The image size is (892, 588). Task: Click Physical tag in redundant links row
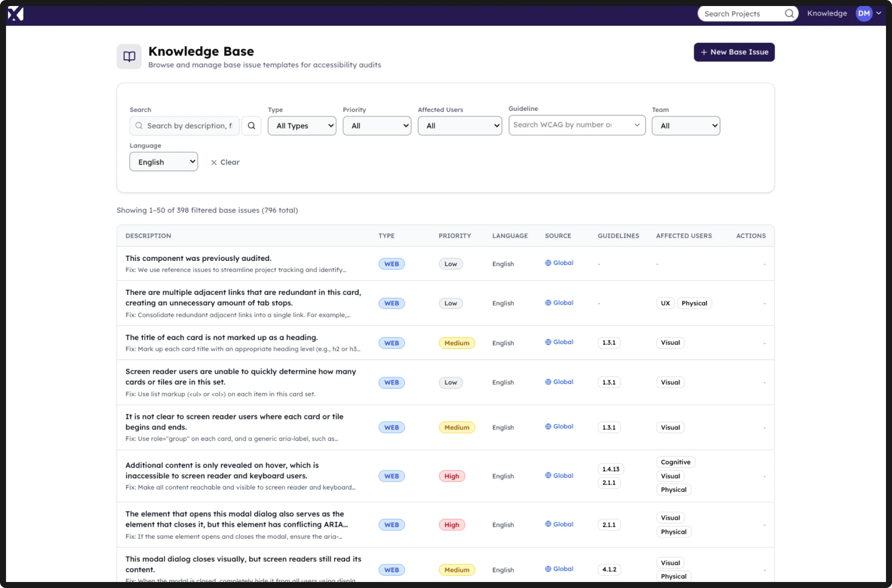coord(694,303)
